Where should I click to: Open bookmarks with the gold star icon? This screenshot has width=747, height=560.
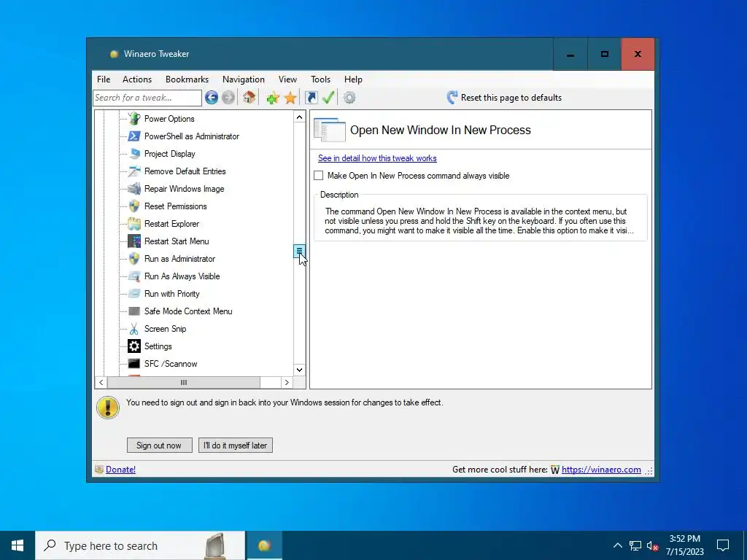(290, 98)
